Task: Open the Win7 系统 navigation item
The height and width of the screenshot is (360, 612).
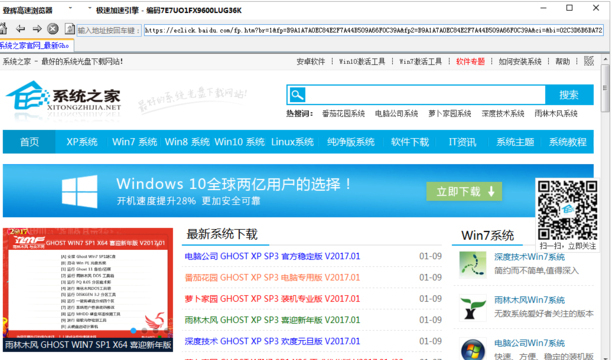Action: (x=134, y=142)
